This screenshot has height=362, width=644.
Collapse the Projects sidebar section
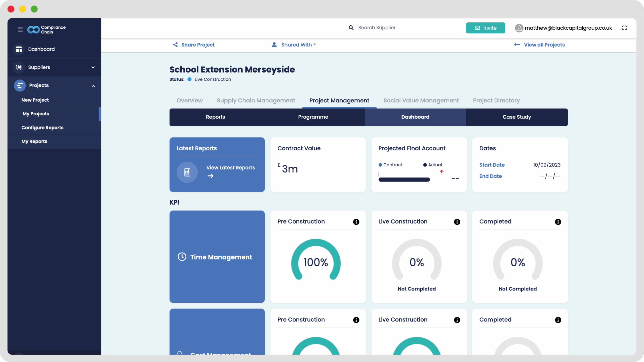click(93, 86)
